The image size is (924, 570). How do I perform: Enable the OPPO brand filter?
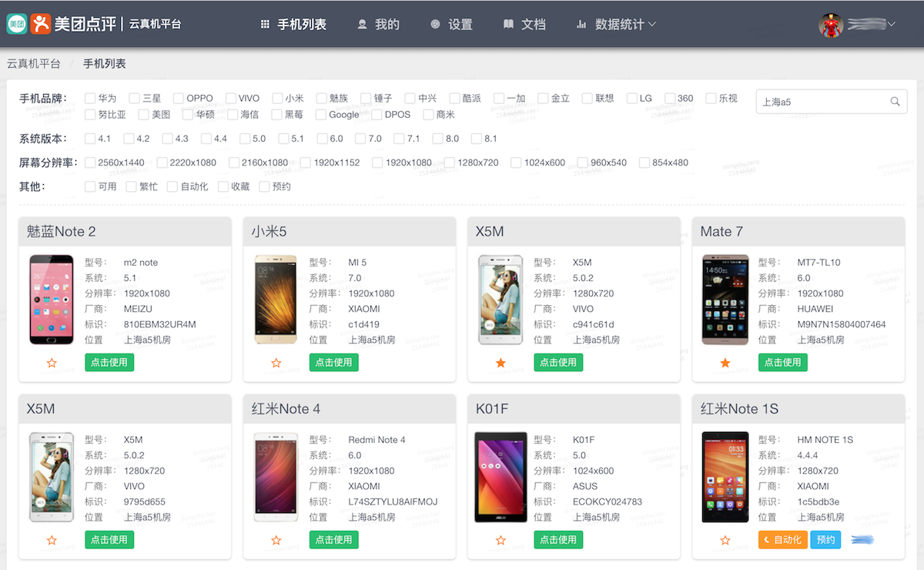point(179,99)
